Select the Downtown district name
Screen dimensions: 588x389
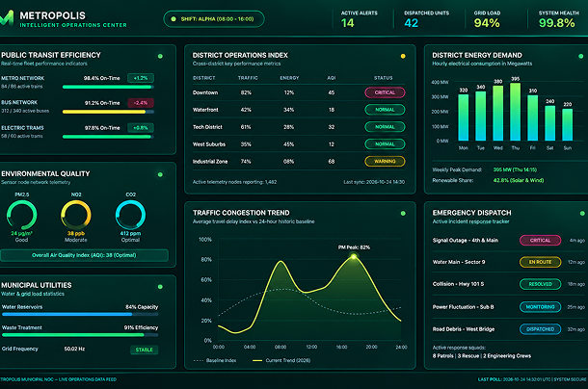pos(205,92)
